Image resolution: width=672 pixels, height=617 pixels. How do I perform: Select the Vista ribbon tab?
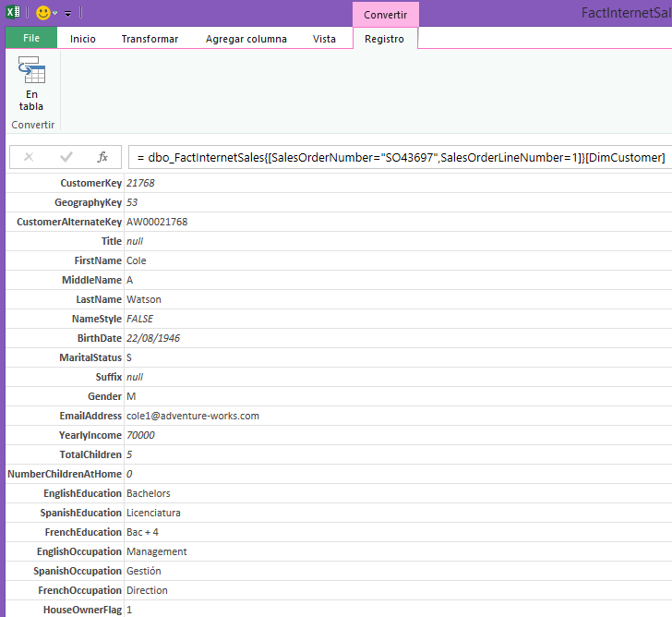click(324, 39)
